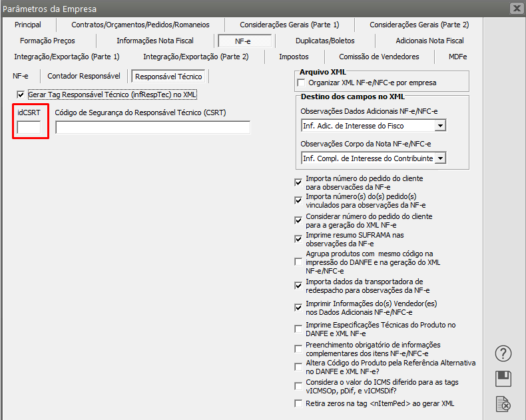
Task: Open Observações Corpo da Nota dropdown arrow
Action: [x=440, y=158]
